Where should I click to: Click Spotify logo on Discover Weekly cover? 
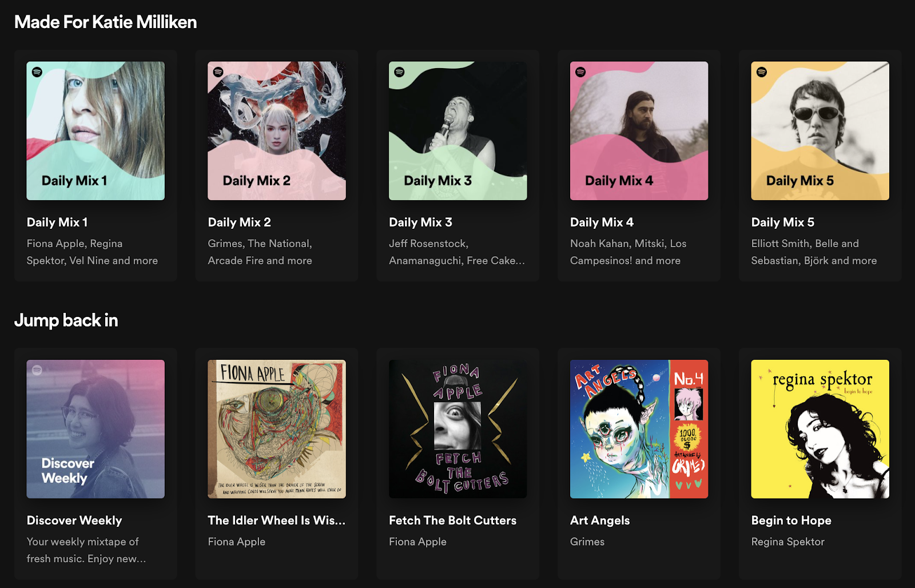point(37,370)
